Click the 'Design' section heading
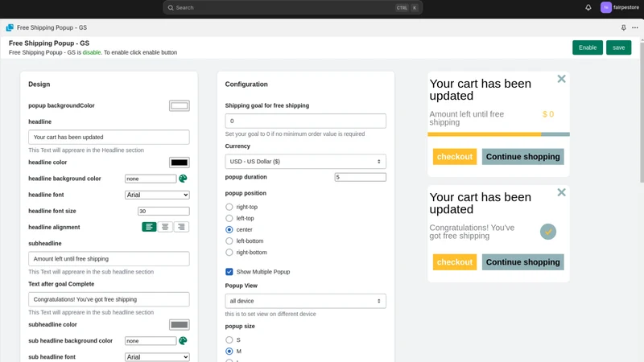Viewport: 644px width, 362px height. tap(39, 84)
